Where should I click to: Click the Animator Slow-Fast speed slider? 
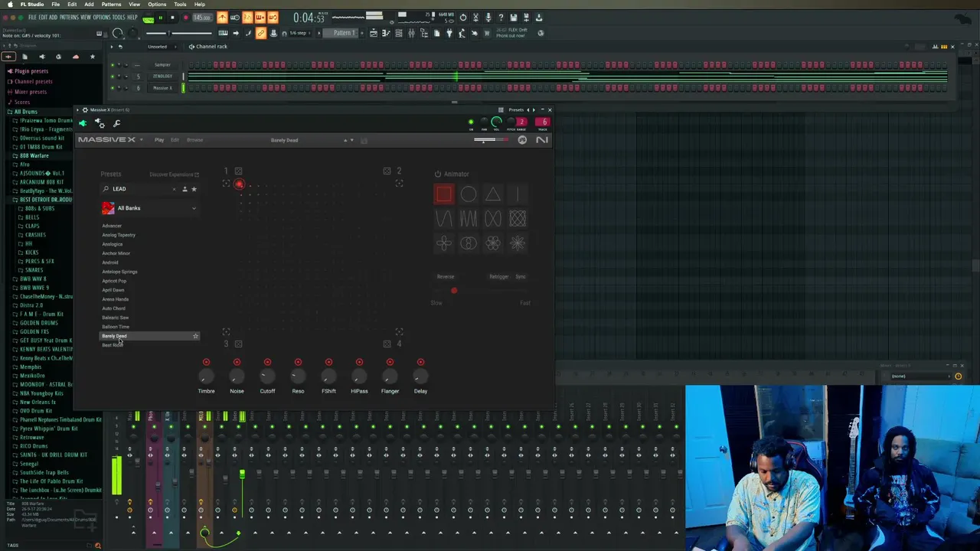(480, 291)
